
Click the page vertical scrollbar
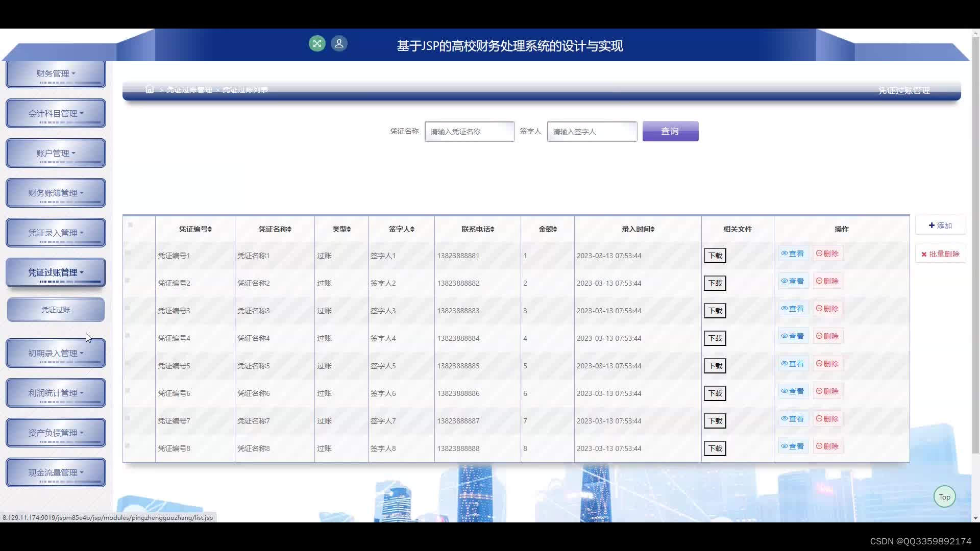click(975, 245)
